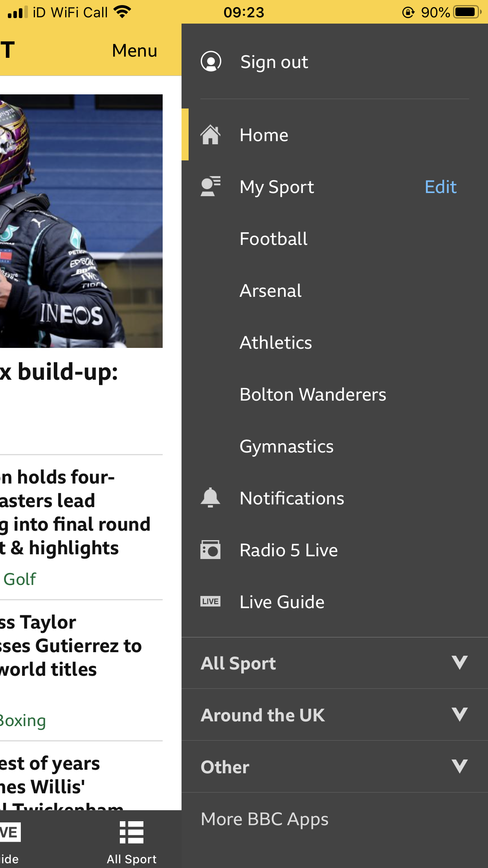Open the build-up headline article
Viewport: 488px width, 868px height.
click(59, 372)
